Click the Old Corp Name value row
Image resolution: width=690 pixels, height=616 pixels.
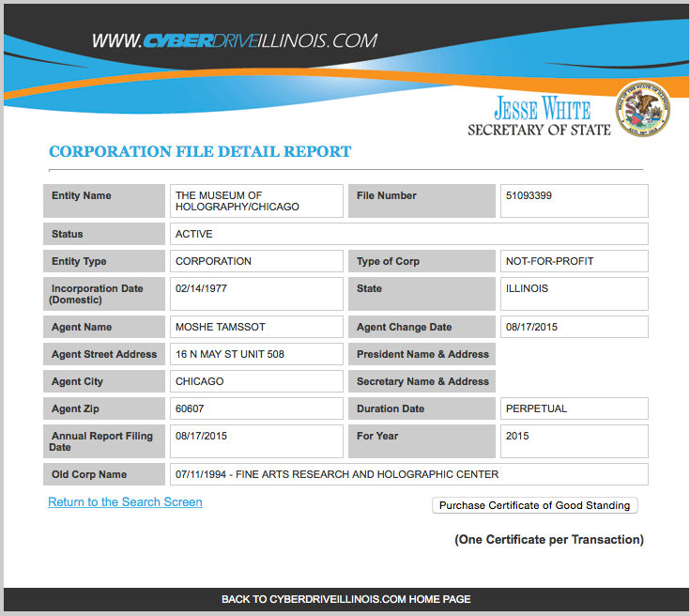[x=408, y=474]
